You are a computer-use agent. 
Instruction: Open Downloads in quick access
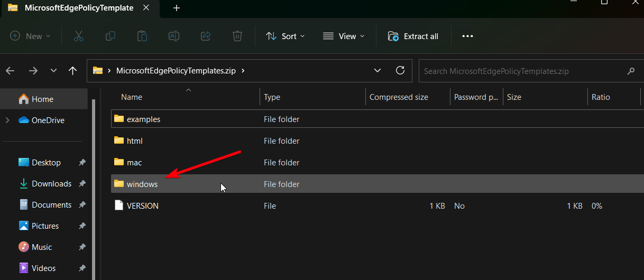coord(44,184)
